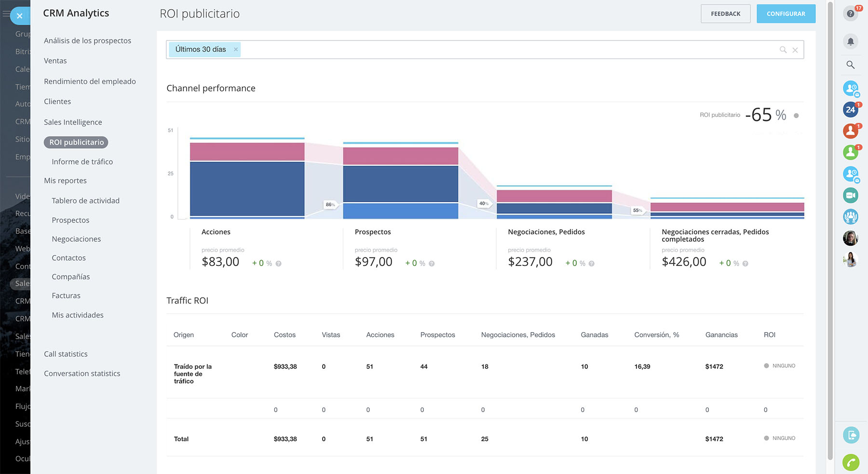Image resolution: width=868 pixels, height=474 pixels.
Task: Click the pink segment of the Acciones bar
Action: (247, 152)
